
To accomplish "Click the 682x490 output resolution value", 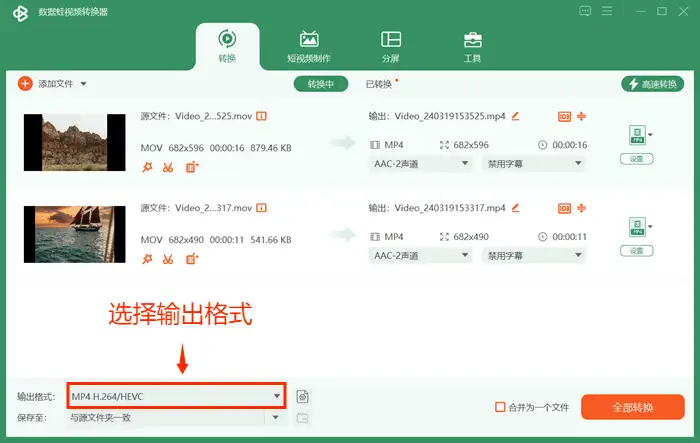I will coord(471,237).
